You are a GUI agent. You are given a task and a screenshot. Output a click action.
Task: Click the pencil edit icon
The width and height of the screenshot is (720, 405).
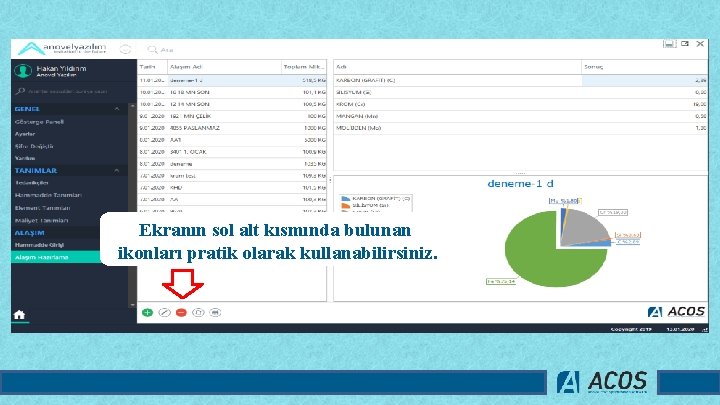164,313
